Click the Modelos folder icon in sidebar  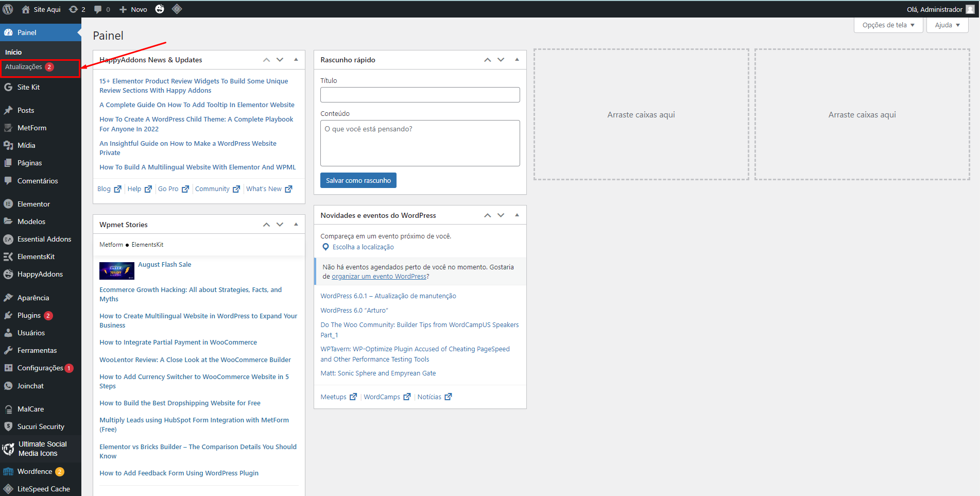(x=8, y=221)
